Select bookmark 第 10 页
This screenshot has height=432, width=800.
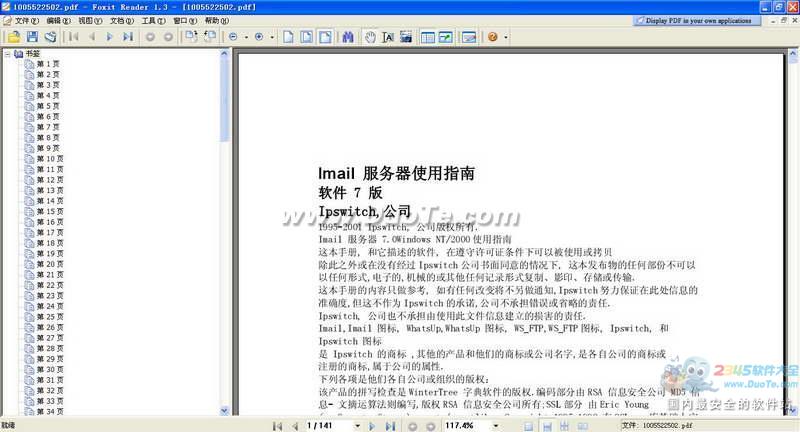click(x=49, y=159)
